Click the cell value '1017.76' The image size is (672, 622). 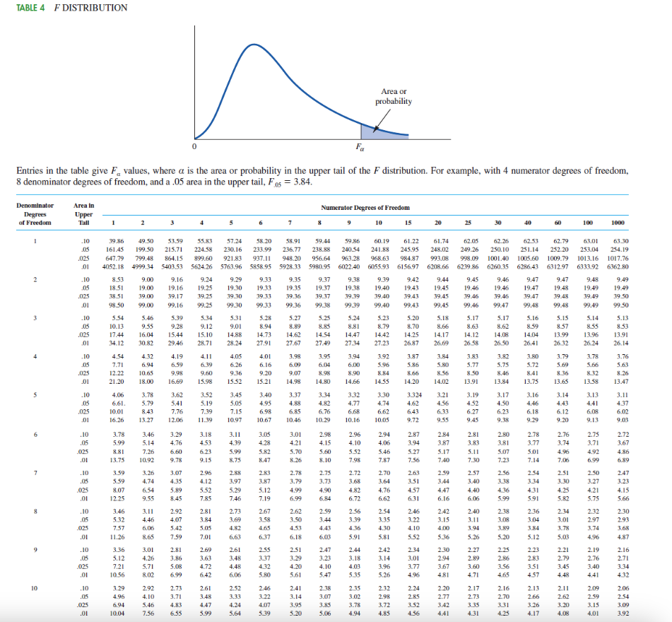coord(618,258)
